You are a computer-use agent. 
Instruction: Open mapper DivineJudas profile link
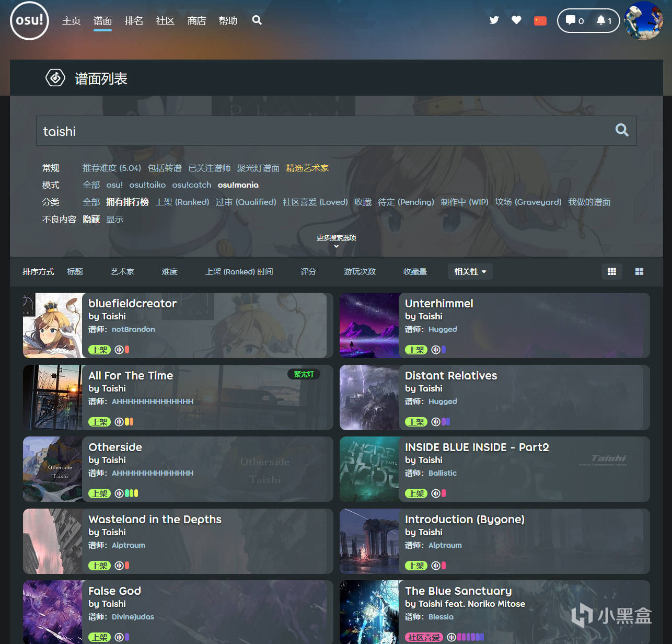133,617
